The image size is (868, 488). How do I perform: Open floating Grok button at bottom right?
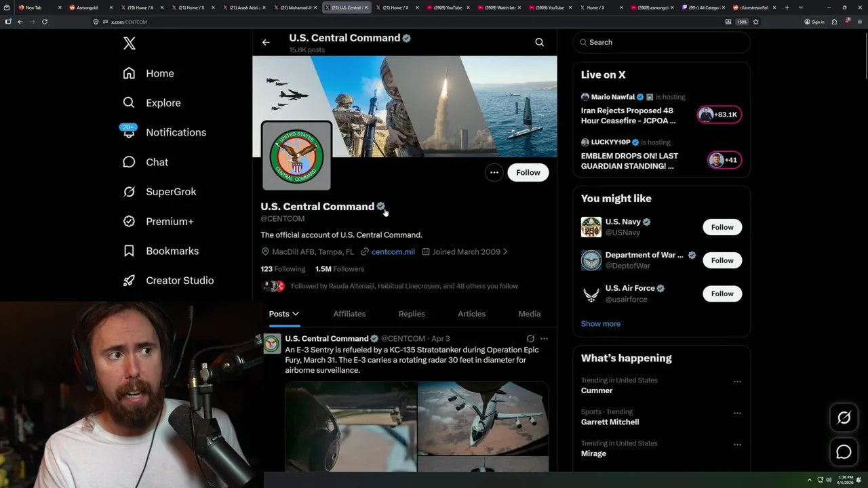pos(844,418)
